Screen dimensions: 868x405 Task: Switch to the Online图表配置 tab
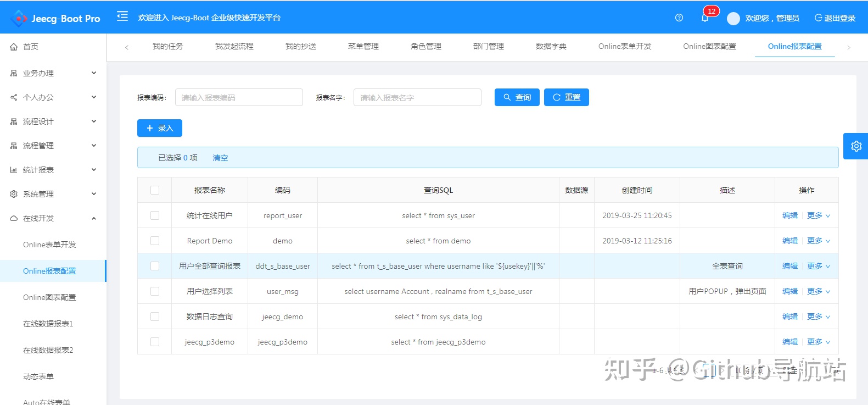[x=709, y=46]
